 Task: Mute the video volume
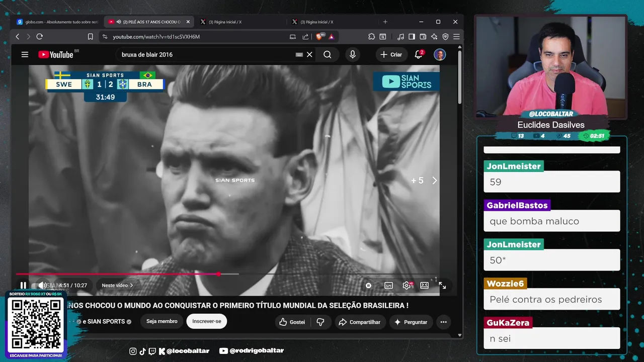point(42,285)
